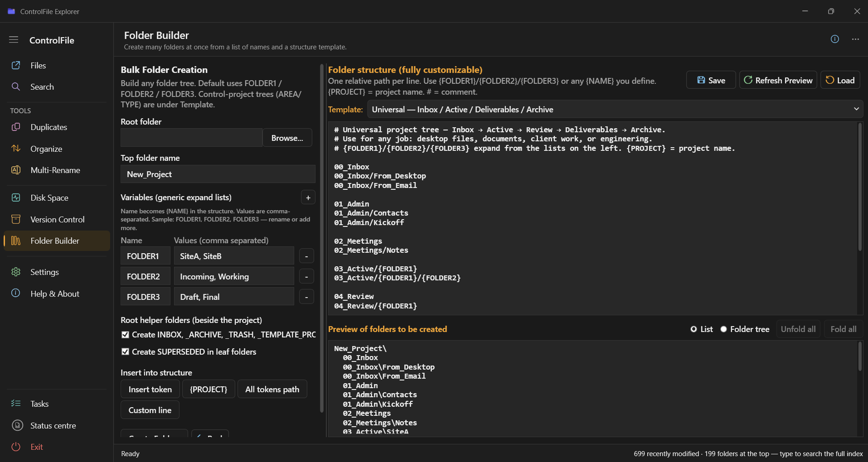Click the FOLDER3 name field
868x462 pixels.
[x=145, y=297]
